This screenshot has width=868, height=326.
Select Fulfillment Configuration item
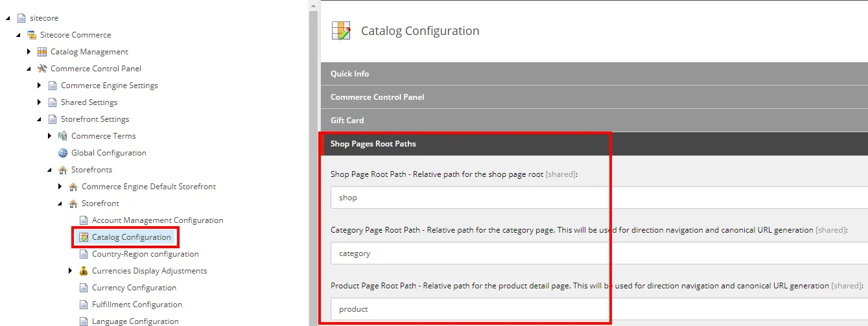pos(137,305)
